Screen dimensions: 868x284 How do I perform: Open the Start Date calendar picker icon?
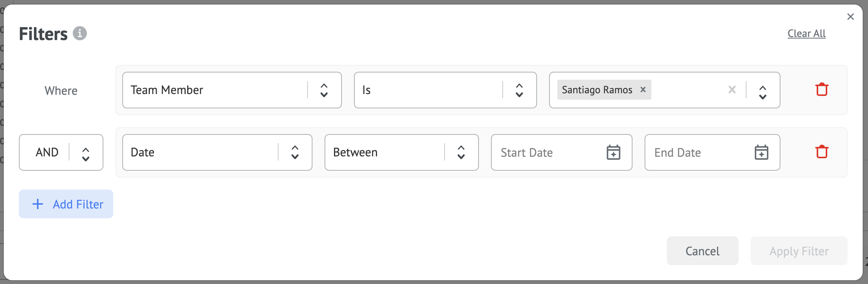pyautogui.click(x=613, y=153)
